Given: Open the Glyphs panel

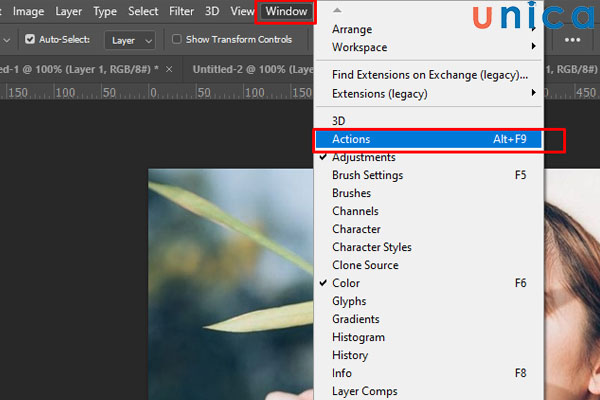Looking at the screenshot, I should pyautogui.click(x=429, y=301).
